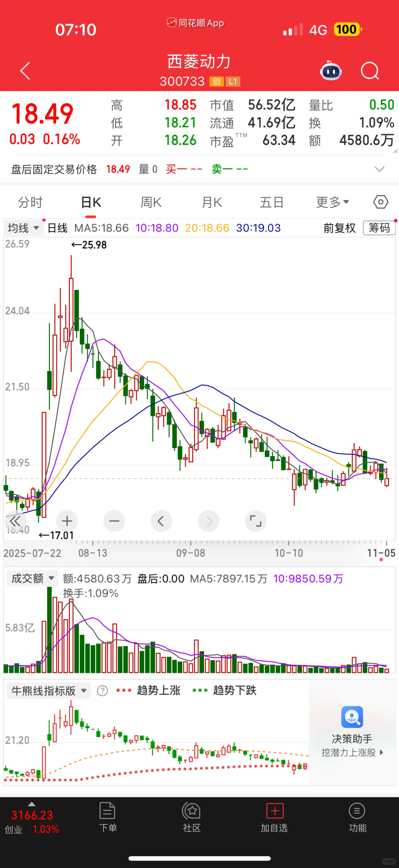Image resolution: width=399 pixels, height=868 pixels.
Task: Tap 同花顺App return label in status bar
Action: click(x=195, y=23)
